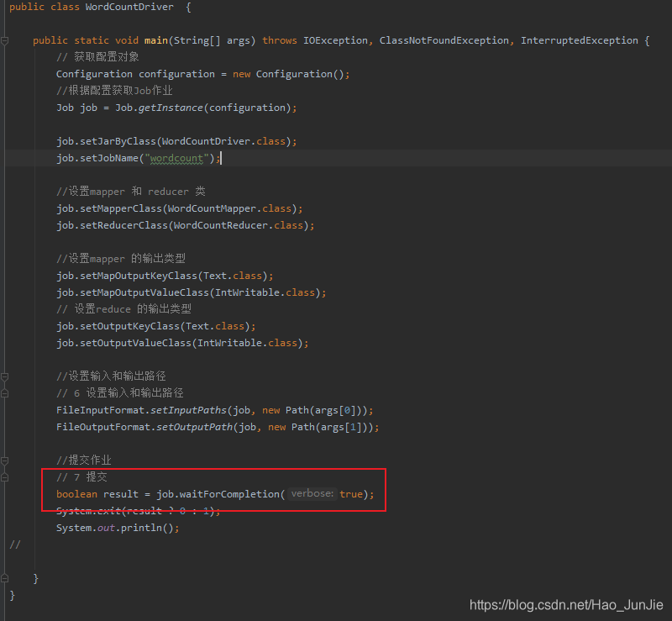672x621 pixels.
Task: Click fold end marker at main's closing brace
Action: [5, 578]
